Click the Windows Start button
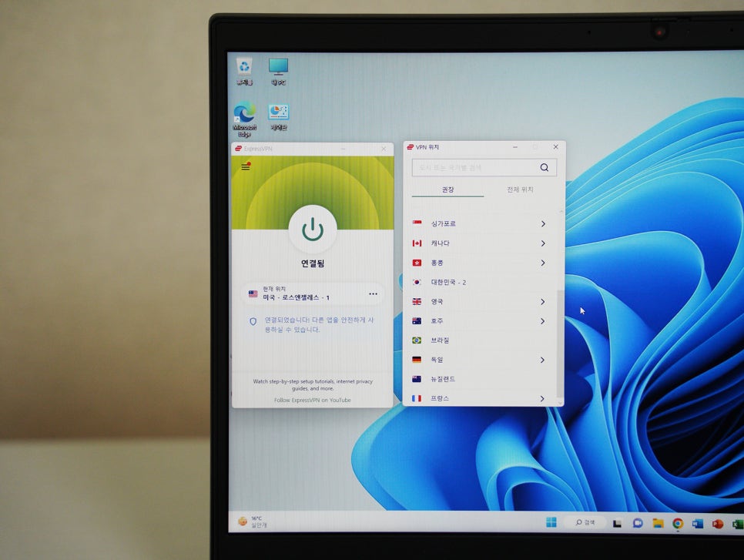Screen dimensions: 744x560 [x=551, y=522]
